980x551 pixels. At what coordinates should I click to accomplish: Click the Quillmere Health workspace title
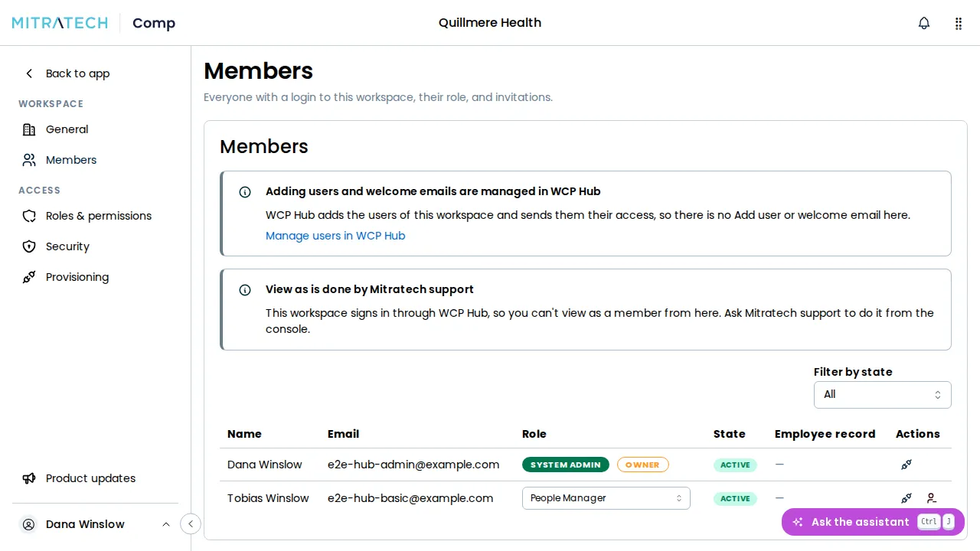[x=490, y=23]
